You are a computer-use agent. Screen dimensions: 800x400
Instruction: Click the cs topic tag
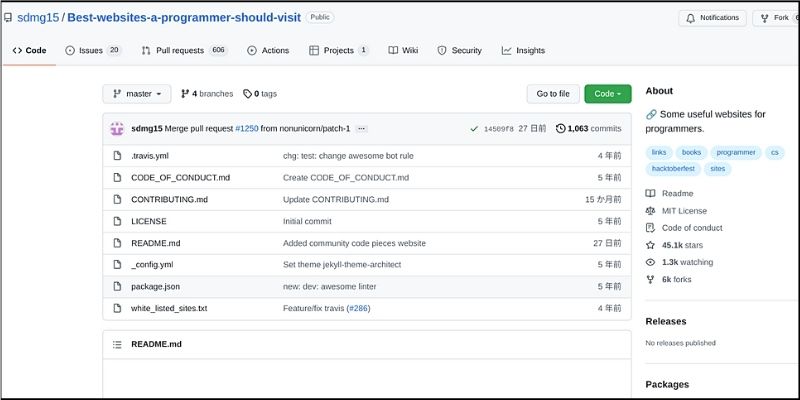[774, 153]
